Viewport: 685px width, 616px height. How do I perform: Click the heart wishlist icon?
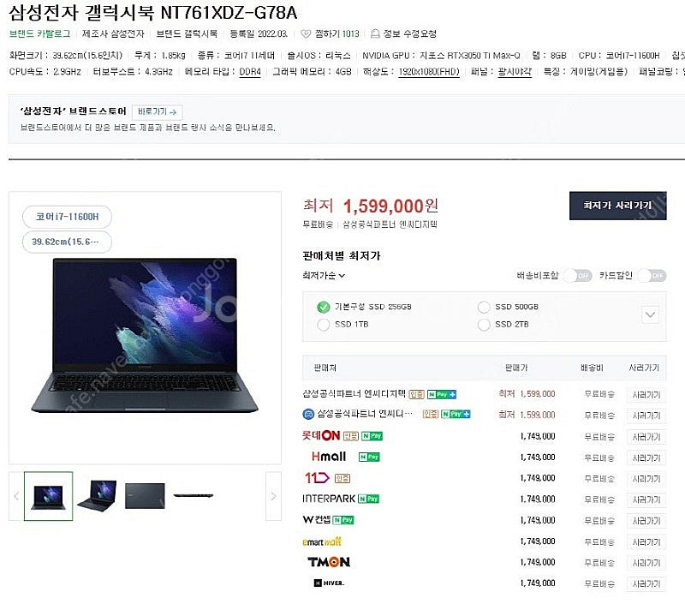pos(306,33)
